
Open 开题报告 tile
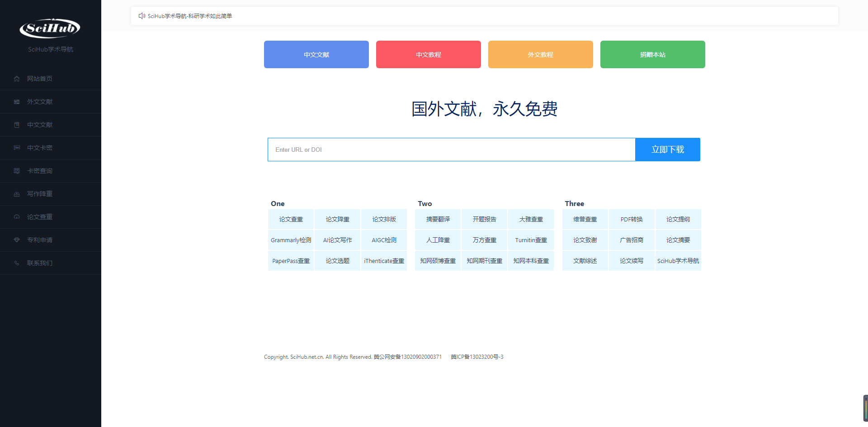pyautogui.click(x=485, y=219)
